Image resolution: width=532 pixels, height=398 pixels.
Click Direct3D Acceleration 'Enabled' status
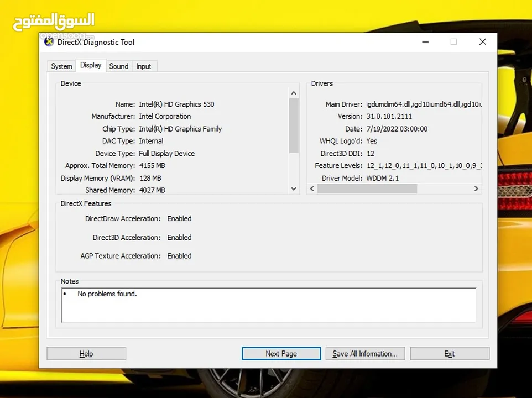(x=179, y=238)
